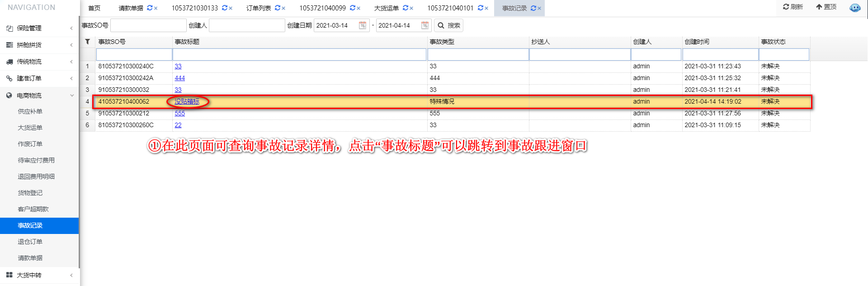This screenshot has width=868, height=286.
Task: Open the 33 title link in row 1
Action: point(178,66)
